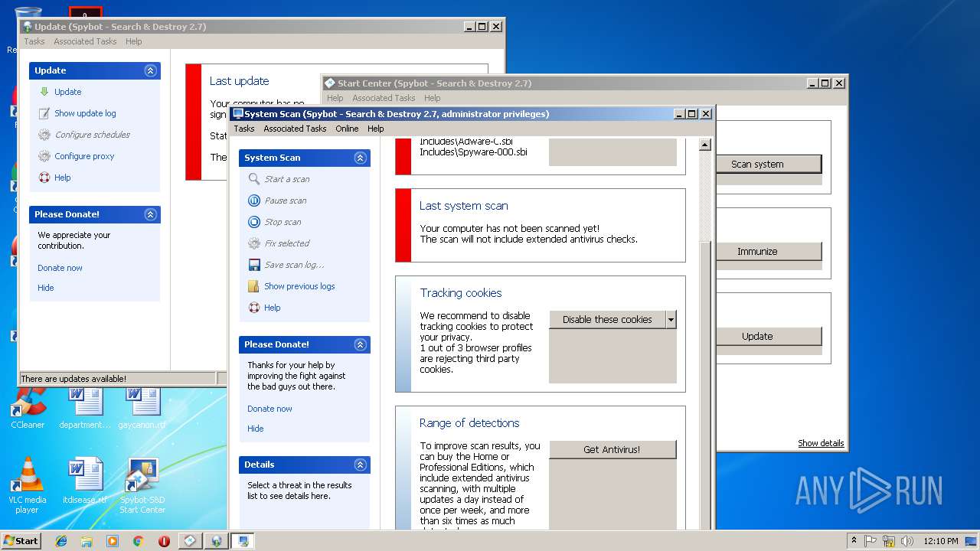The width and height of the screenshot is (980, 551).
Task: Open Tasks menu in System Scan window
Action: coord(244,129)
